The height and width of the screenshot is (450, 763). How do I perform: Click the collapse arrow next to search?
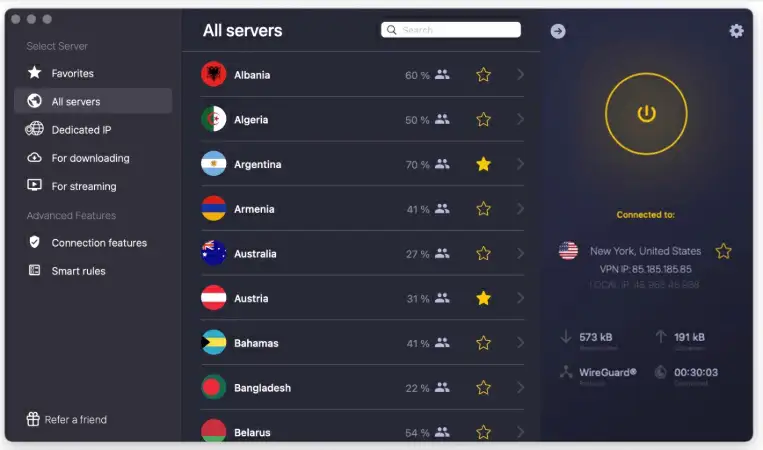[558, 31]
